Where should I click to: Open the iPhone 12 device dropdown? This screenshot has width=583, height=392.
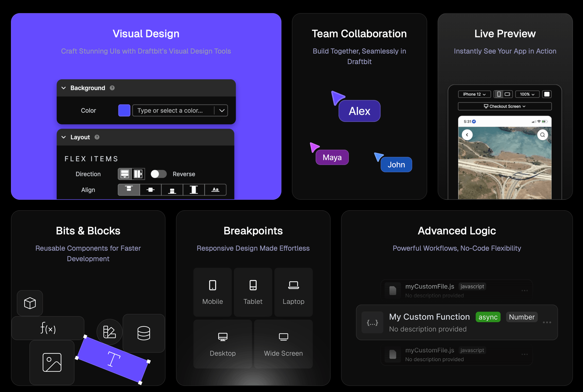pos(474,94)
